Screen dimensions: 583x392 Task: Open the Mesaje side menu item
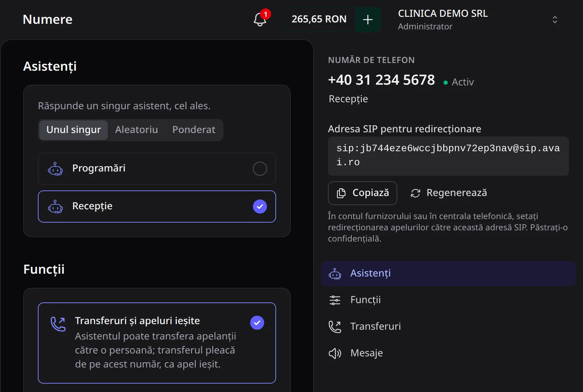[448, 353]
